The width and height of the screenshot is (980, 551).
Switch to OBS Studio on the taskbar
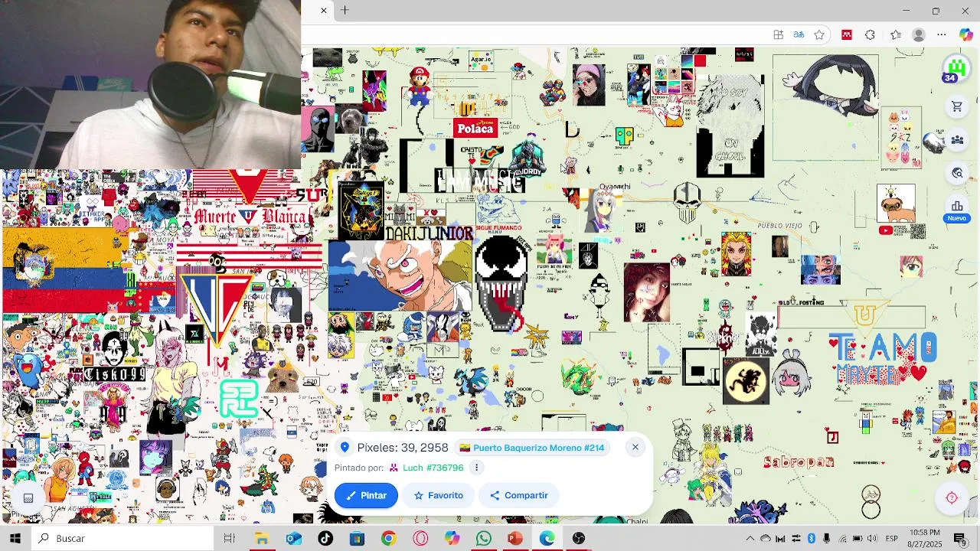click(x=579, y=538)
